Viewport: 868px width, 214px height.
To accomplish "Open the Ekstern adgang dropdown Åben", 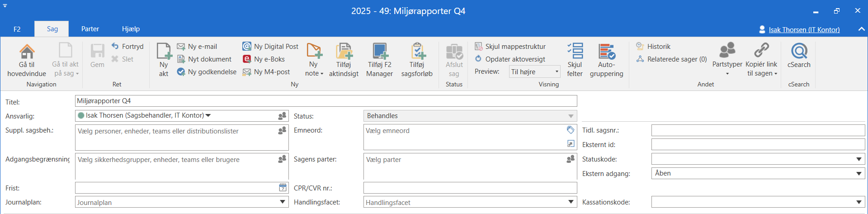I will click(x=758, y=173).
